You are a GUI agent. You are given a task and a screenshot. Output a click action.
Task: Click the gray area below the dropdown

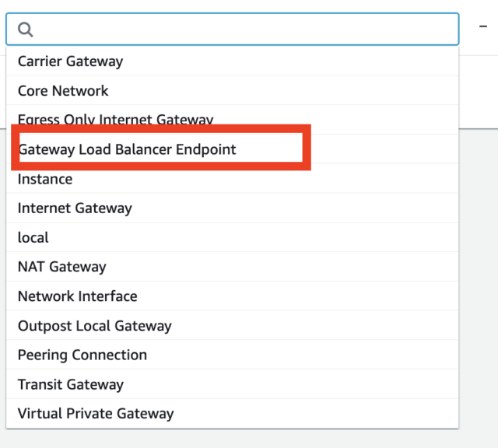coord(249,439)
